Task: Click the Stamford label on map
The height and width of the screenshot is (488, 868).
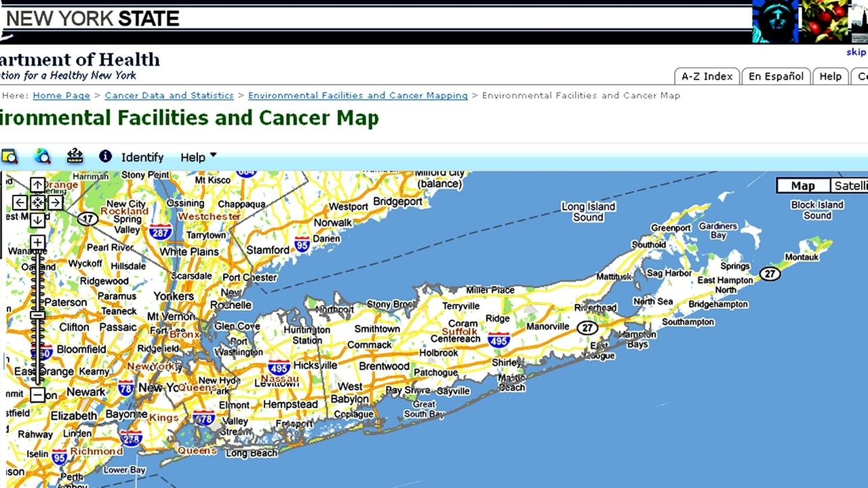Action: coord(267,250)
